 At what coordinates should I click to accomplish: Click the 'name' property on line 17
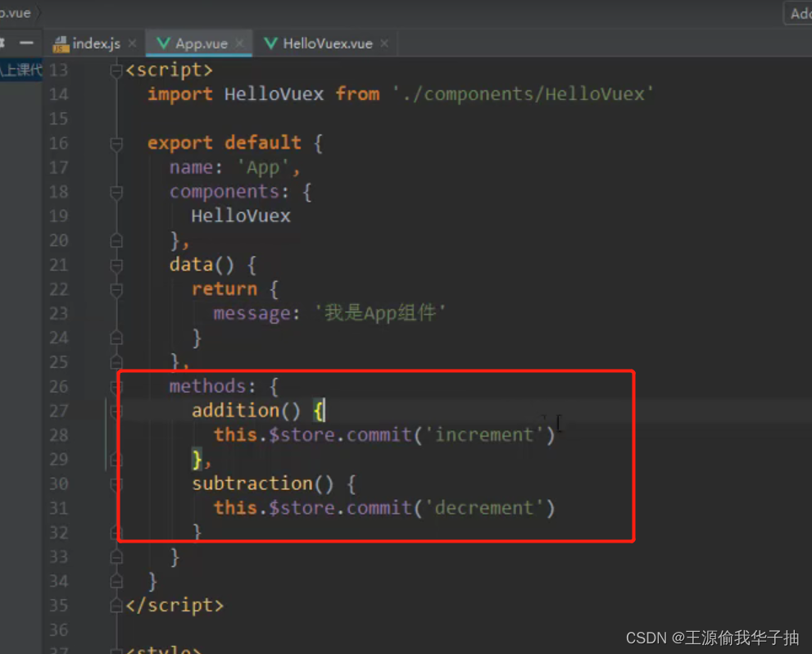[x=191, y=167]
